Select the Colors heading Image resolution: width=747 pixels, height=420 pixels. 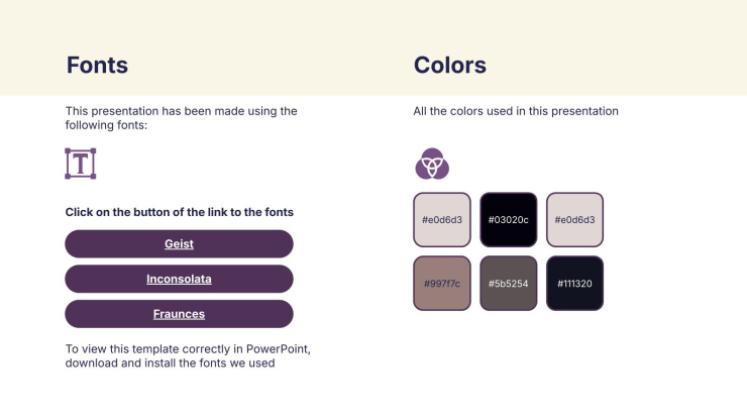450,66
